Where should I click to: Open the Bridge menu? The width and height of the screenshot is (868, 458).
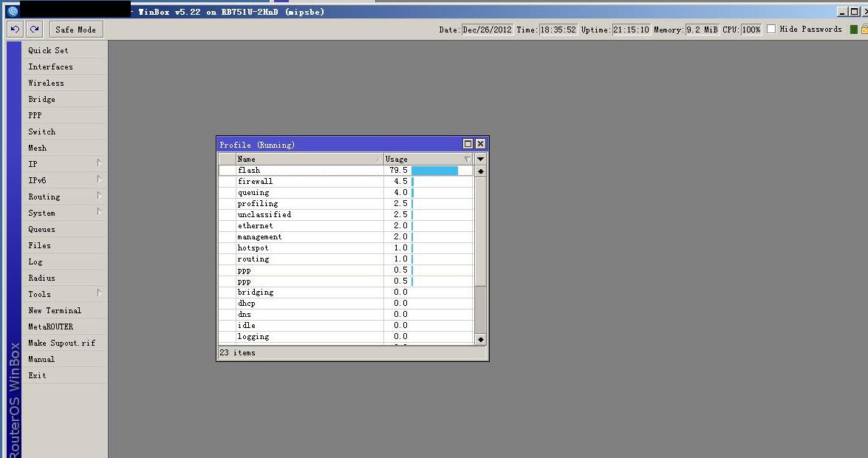tap(64, 99)
